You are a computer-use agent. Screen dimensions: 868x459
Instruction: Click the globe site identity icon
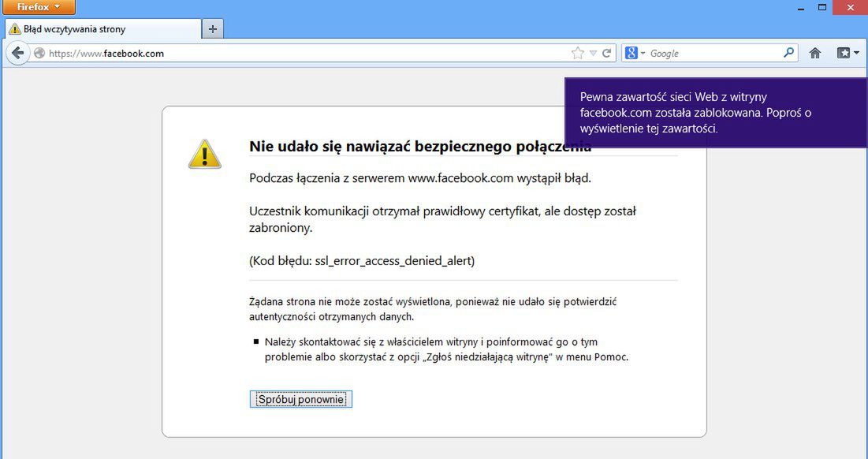(39, 53)
